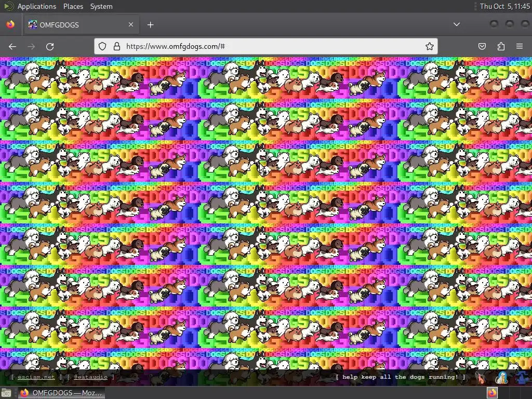
Task: Open a new tab with plus
Action: [x=150, y=25]
